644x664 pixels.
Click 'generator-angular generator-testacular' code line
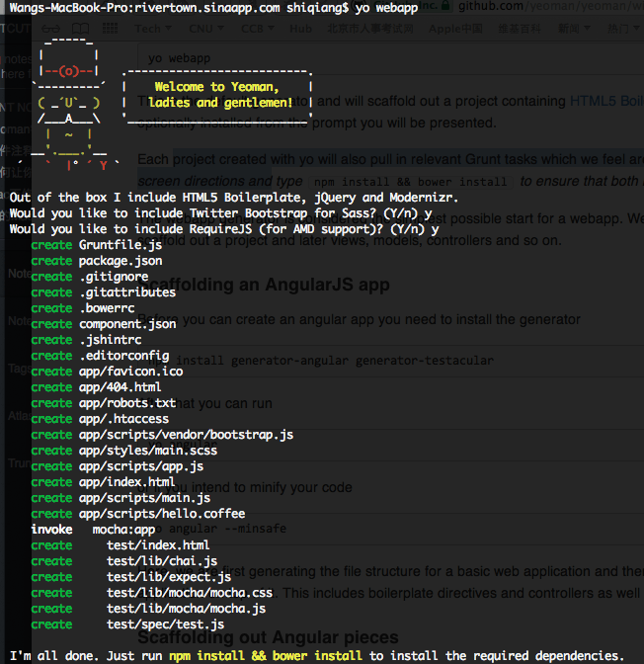362,361
